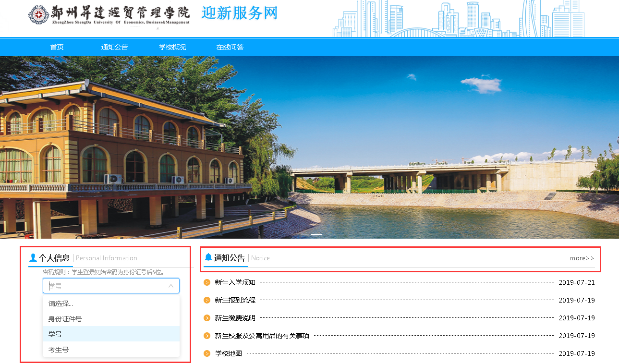Click the login type input field showing 学号
The width and height of the screenshot is (619, 364).
click(x=106, y=286)
